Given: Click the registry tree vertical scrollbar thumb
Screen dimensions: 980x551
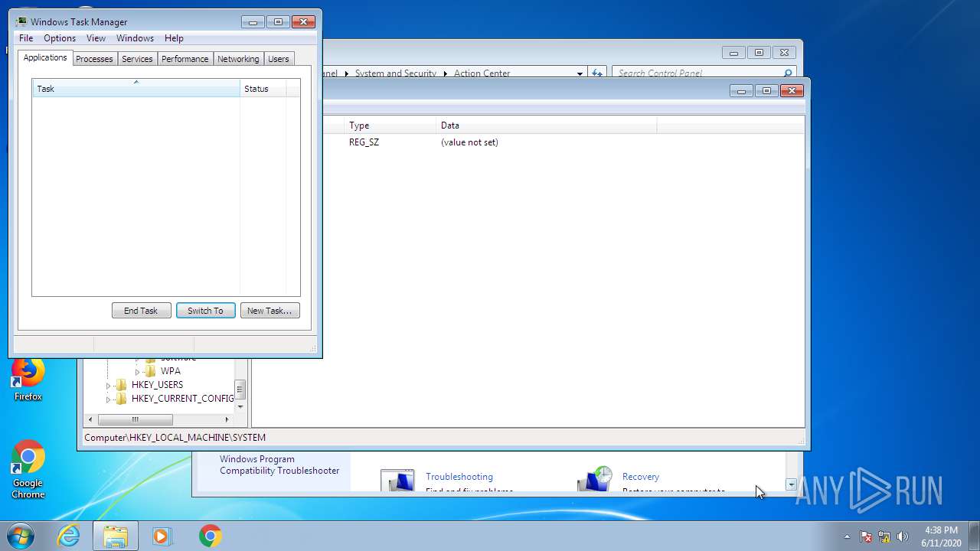Looking at the screenshot, I should tap(240, 390).
